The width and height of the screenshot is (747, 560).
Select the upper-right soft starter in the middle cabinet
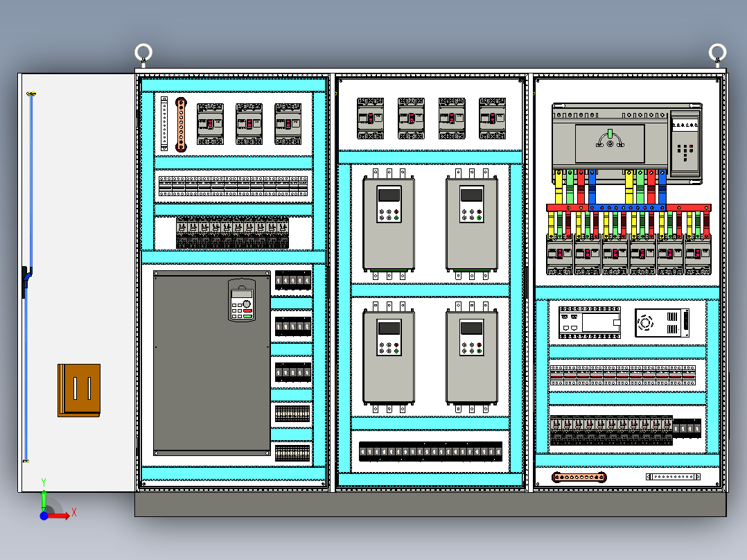coord(472,224)
